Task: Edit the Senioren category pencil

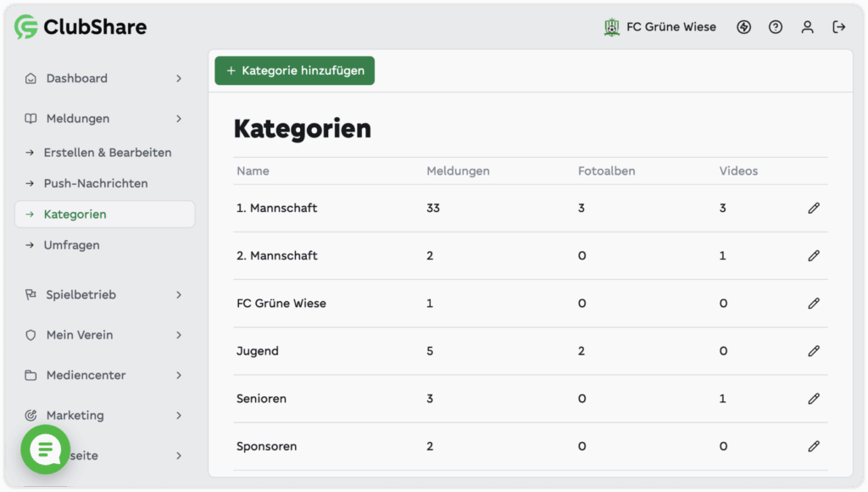Action: (x=813, y=399)
